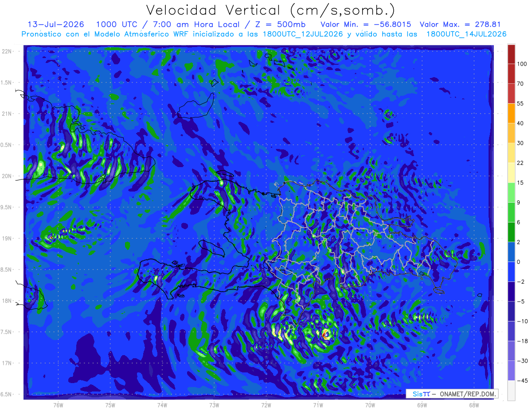
Task: Click the colorbar label "70"
Action: (x=520, y=84)
